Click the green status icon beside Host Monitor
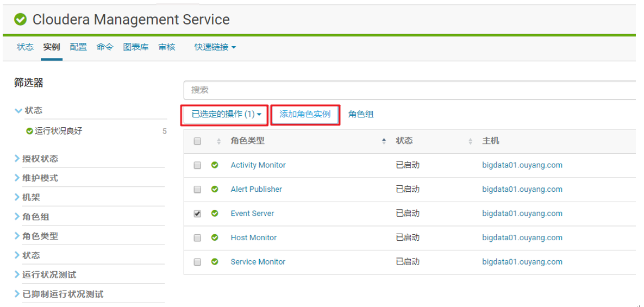This screenshot has width=644, height=307. tap(215, 237)
